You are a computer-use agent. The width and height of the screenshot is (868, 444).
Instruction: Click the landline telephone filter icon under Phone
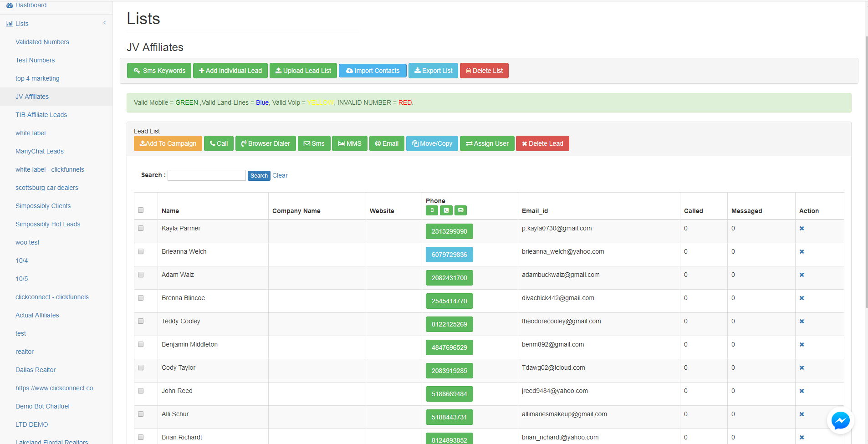click(460, 210)
